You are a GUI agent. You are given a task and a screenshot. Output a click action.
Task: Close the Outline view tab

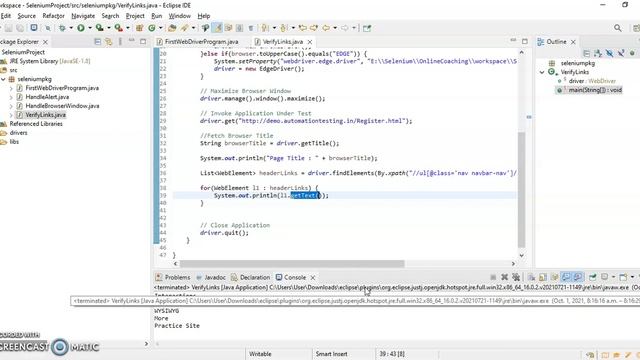pyautogui.click(x=573, y=42)
